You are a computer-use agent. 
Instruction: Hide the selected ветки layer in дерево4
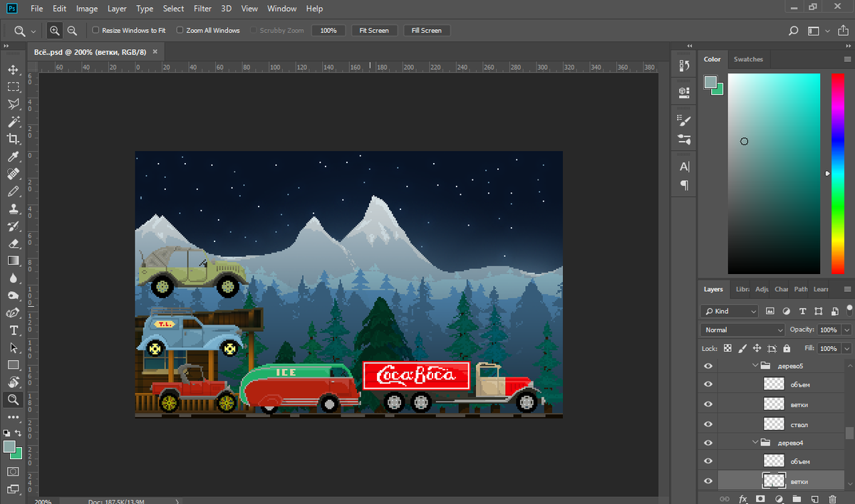tap(708, 481)
